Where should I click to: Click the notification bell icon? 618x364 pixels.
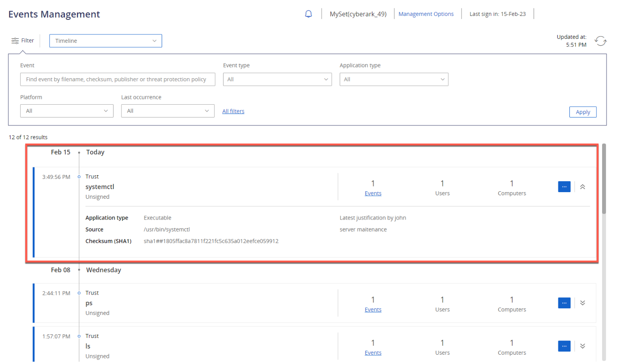pos(308,14)
